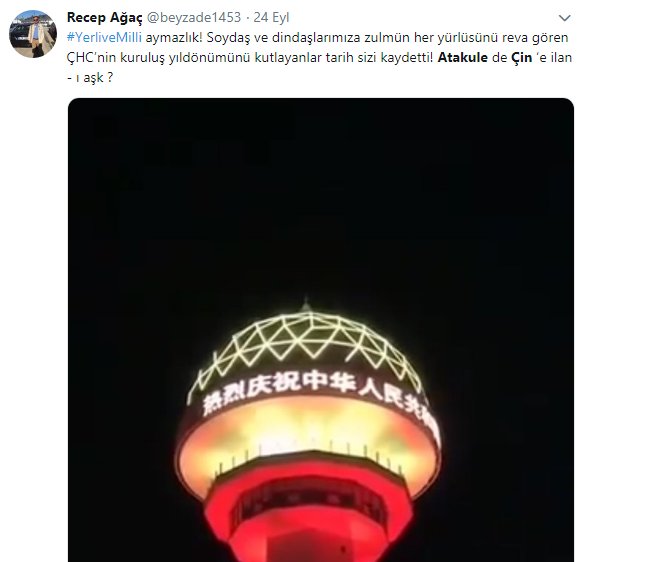Expand the tweet options chevron menu

(x=564, y=18)
